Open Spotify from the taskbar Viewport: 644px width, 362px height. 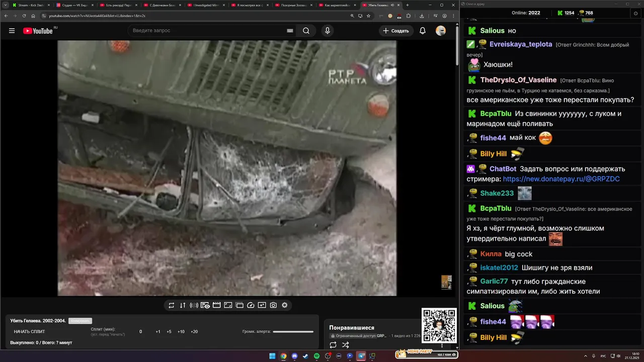click(316, 356)
